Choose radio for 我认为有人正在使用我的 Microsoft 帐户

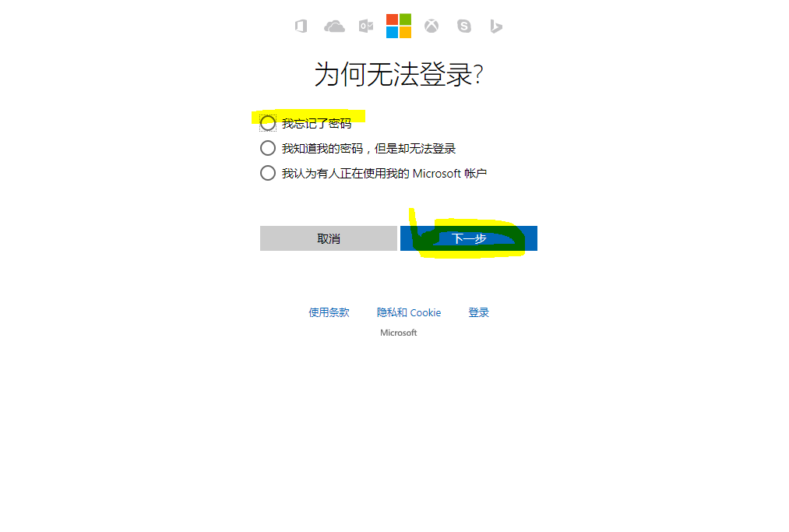tap(268, 173)
